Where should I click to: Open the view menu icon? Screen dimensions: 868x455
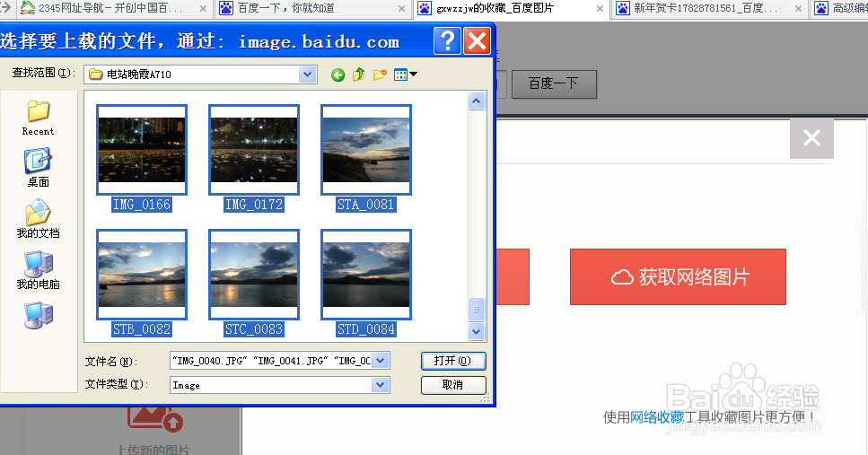pos(405,74)
